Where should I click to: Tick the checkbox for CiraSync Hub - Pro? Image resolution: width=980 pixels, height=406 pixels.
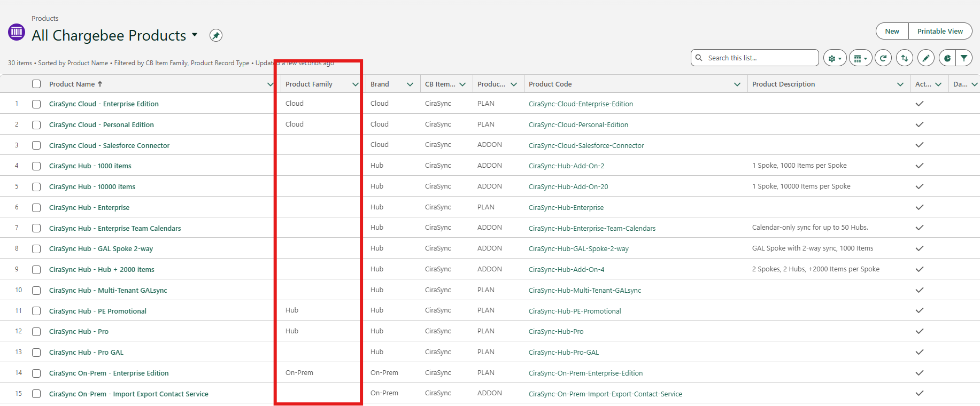tap(36, 332)
